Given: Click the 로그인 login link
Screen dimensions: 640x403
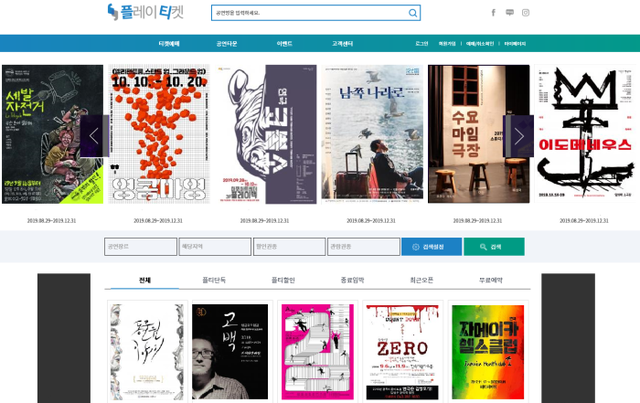Looking at the screenshot, I should (423, 44).
